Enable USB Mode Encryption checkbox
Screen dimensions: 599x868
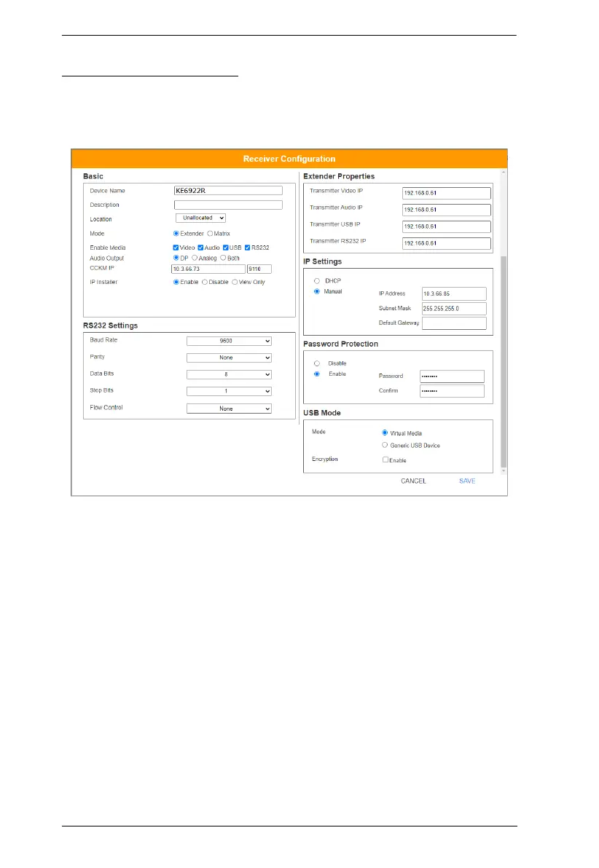click(386, 459)
